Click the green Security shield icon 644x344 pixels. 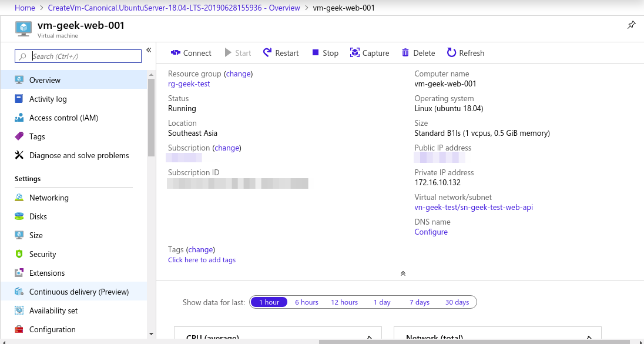[x=19, y=255]
